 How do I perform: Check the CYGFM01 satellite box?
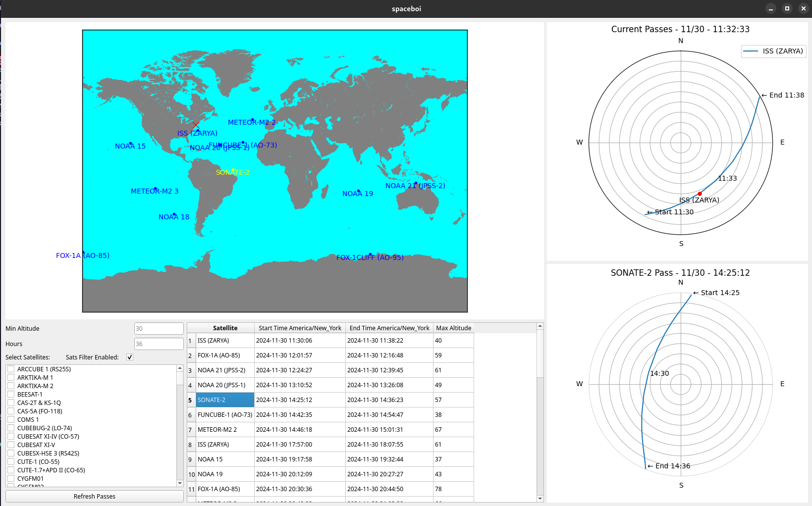11,478
